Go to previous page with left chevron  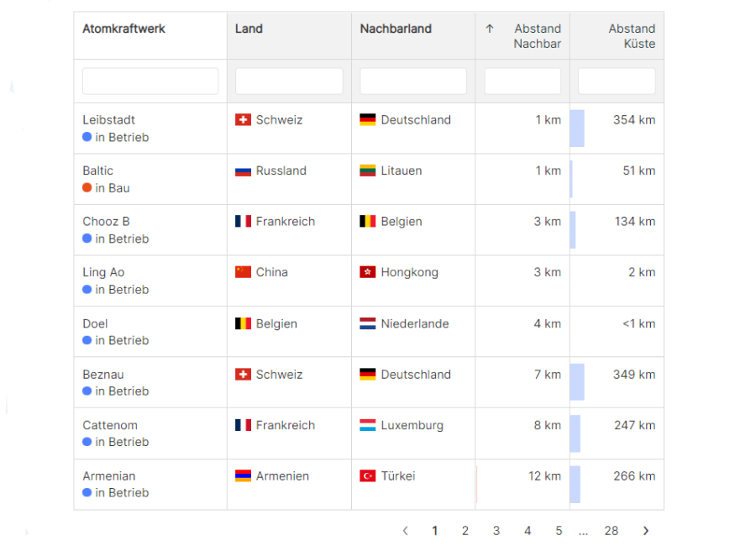pos(406,531)
